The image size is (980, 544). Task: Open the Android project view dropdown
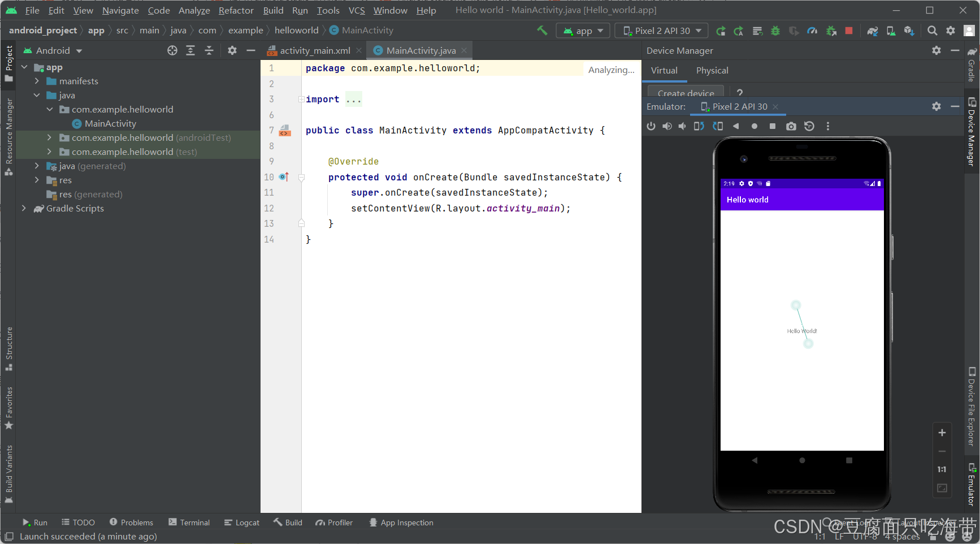[53, 50]
